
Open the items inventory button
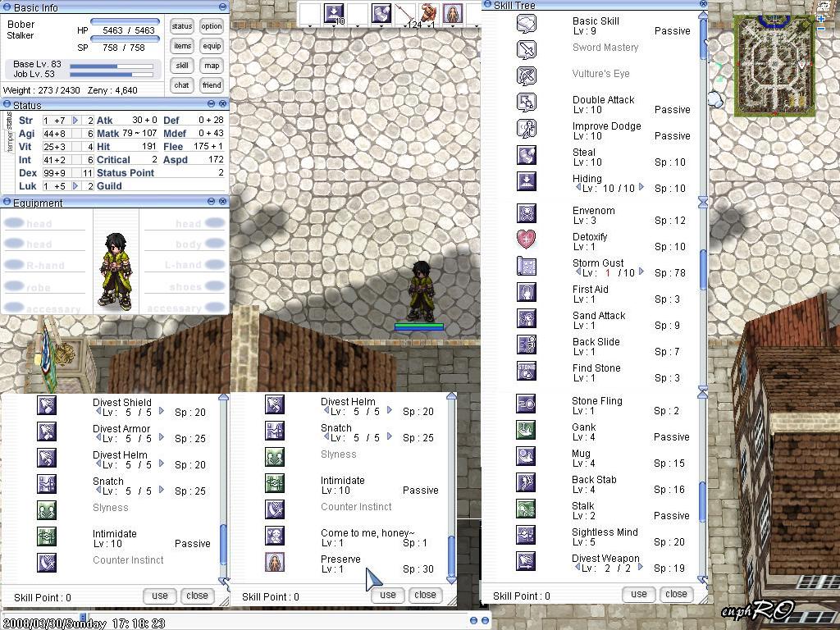pos(182,46)
